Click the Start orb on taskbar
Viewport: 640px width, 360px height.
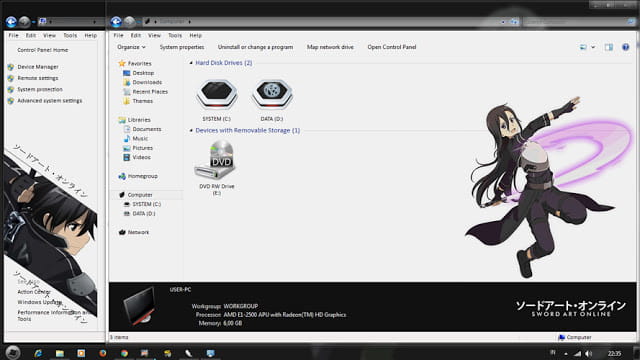(x=12, y=353)
